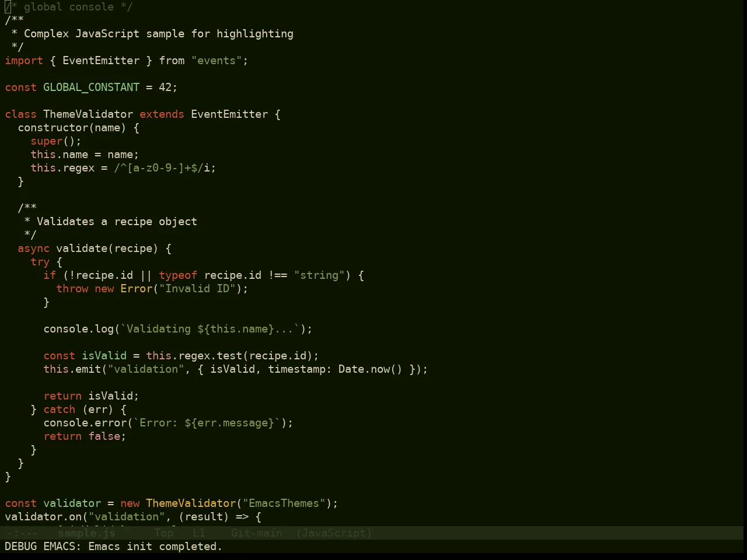Click the Git-main version control indicator
Viewport: 747px width, 560px height.
(256, 533)
